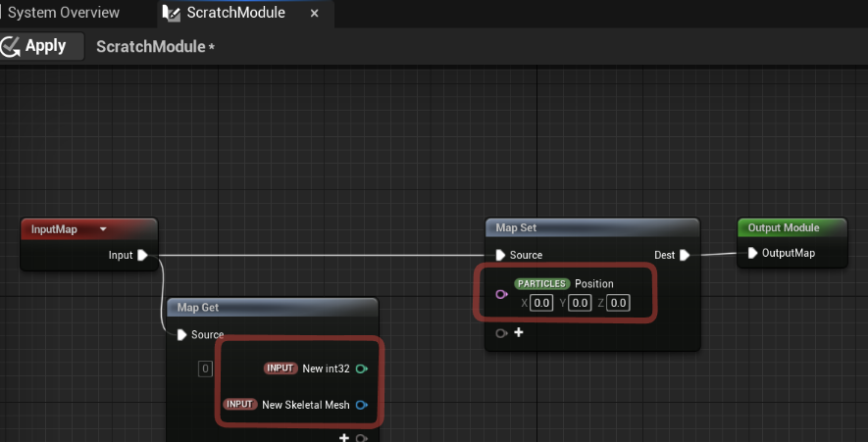
Task: Click the Particles Position input pin
Action: pyautogui.click(x=501, y=294)
